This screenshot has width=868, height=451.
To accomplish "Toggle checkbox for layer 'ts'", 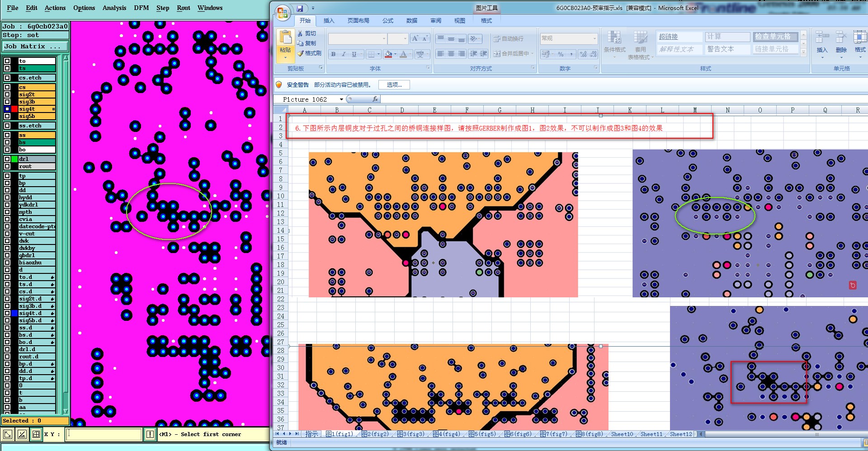I will 7,68.
